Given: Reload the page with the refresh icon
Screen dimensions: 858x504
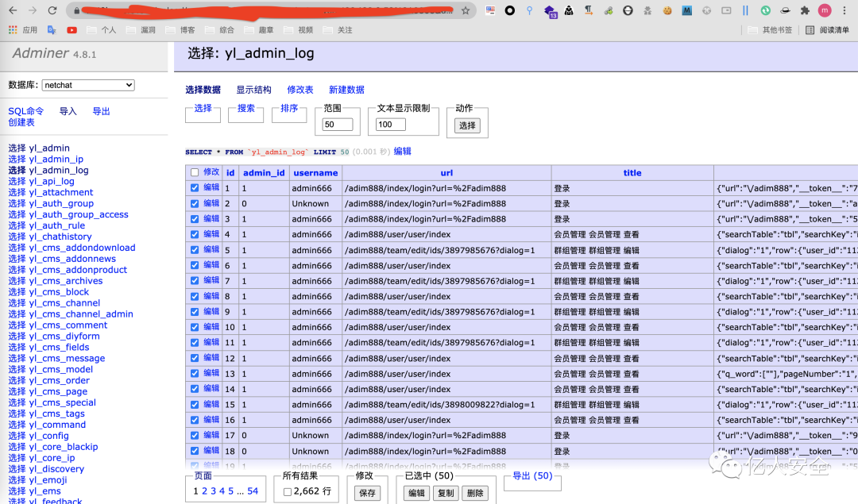Looking at the screenshot, I should pyautogui.click(x=52, y=10).
